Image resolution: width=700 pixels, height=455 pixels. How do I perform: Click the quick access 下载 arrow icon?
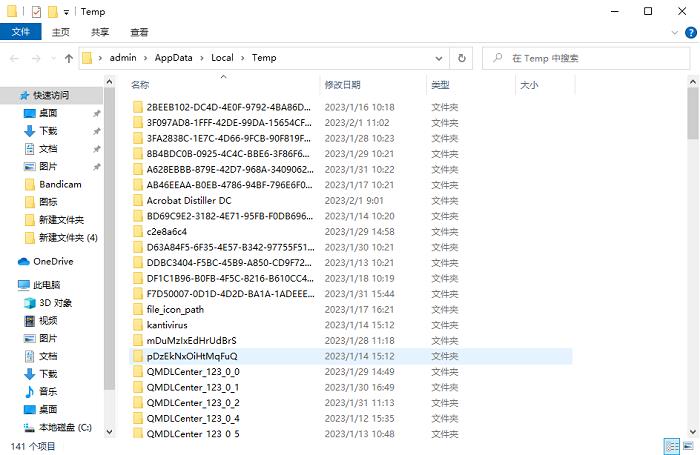click(29, 131)
